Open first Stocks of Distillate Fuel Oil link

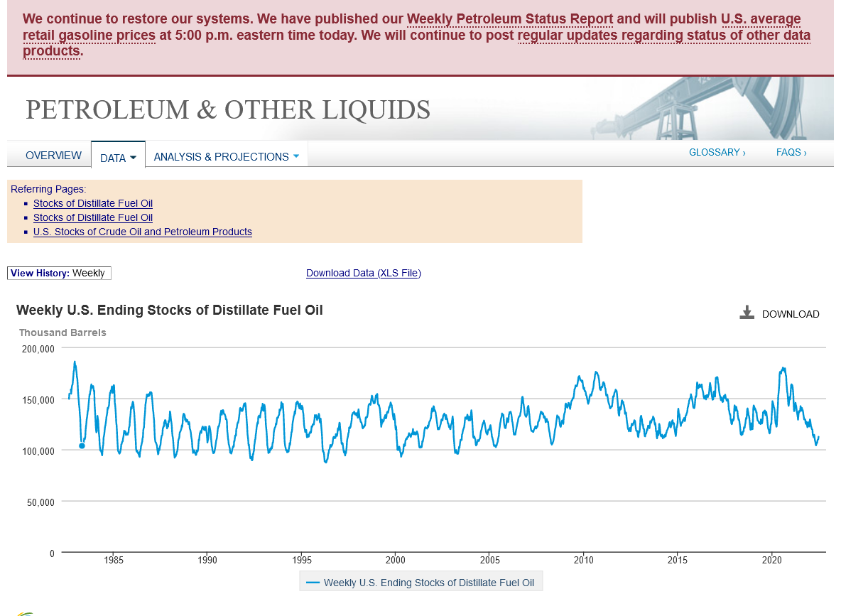pos(93,203)
